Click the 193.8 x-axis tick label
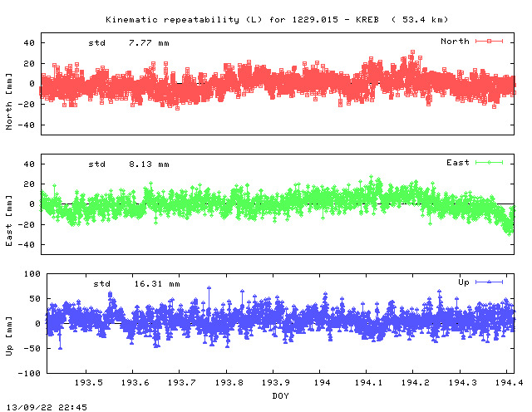 [x=229, y=383]
